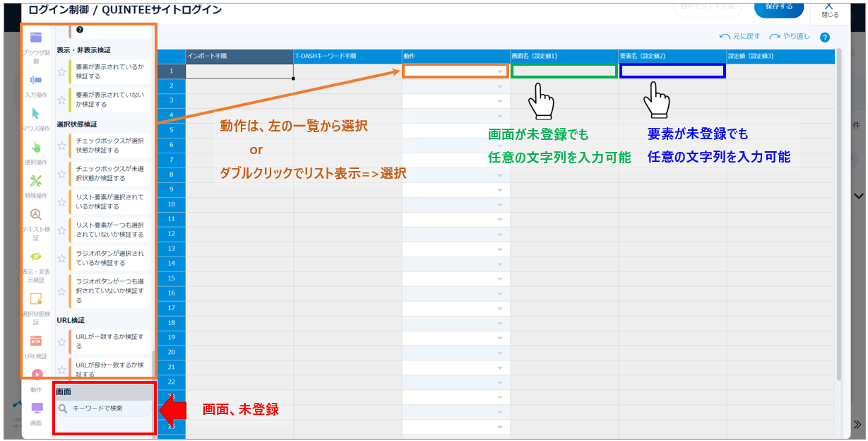Click the 保存する button

778,7
